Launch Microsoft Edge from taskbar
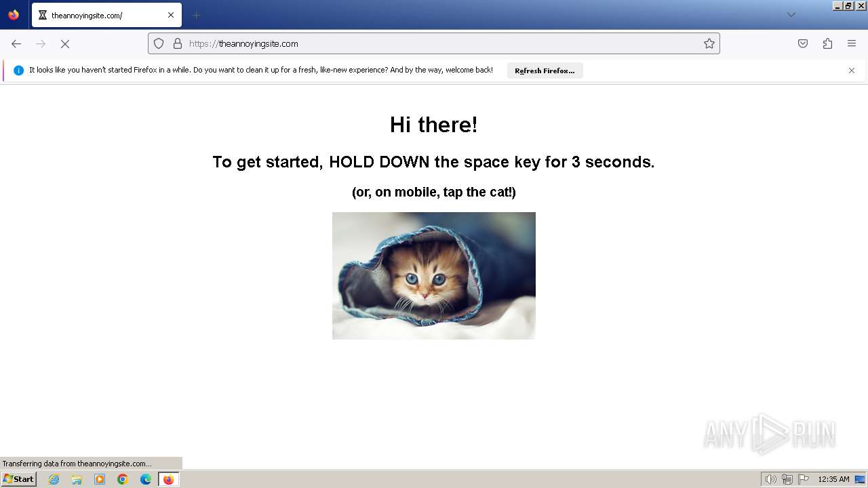This screenshot has height=488, width=868. [x=146, y=479]
